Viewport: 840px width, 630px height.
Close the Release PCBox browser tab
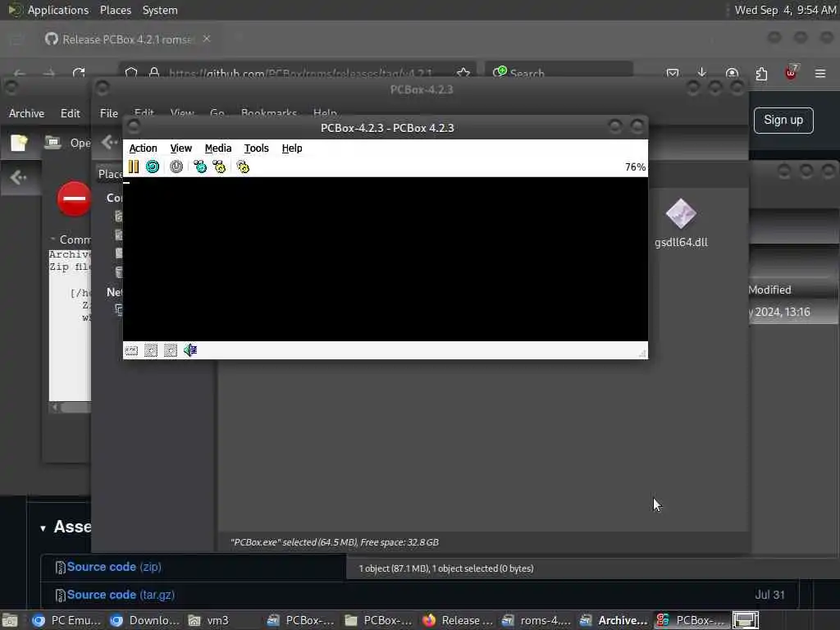(206, 39)
